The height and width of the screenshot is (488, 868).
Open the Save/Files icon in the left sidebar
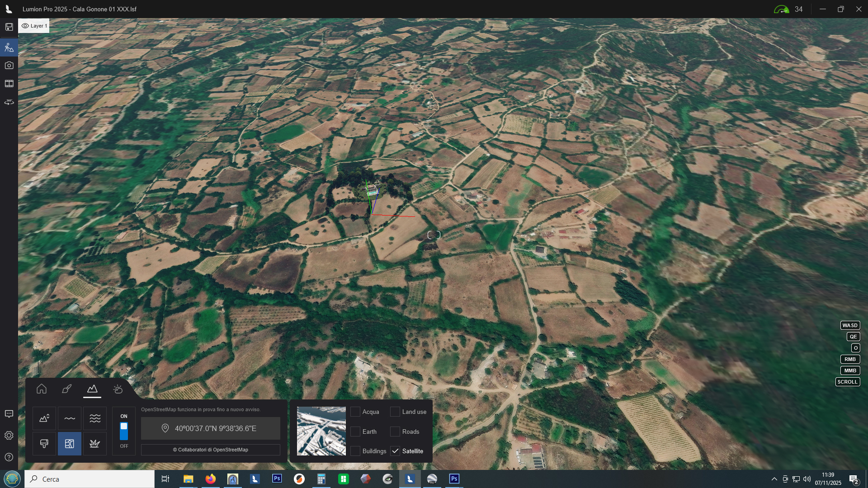coord(9,27)
